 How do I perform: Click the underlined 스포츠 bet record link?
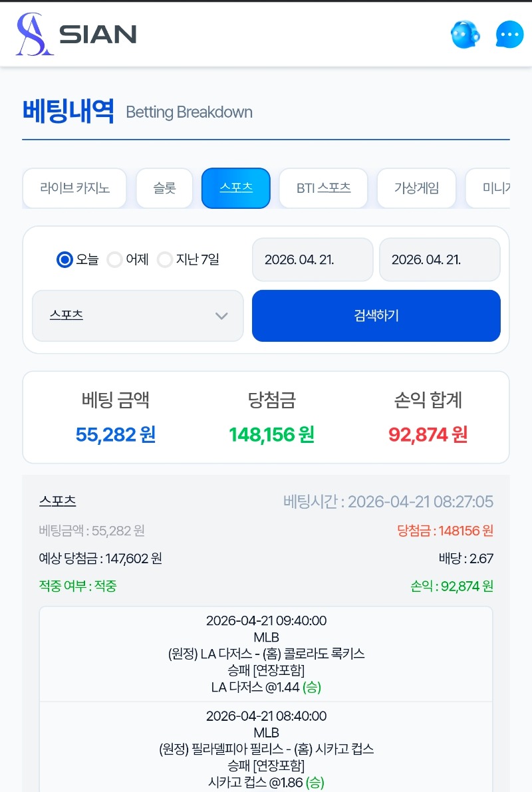pyautogui.click(x=58, y=501)
